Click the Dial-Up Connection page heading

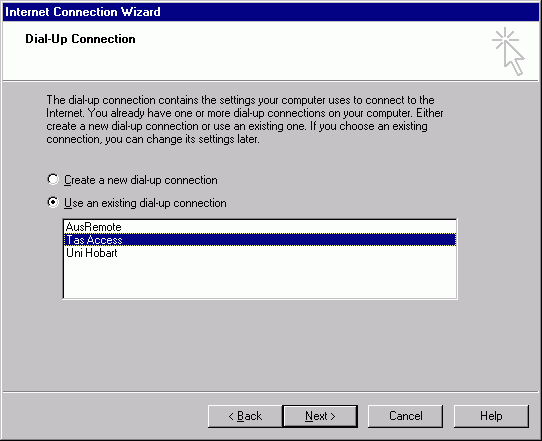click(x=80, y=39)
